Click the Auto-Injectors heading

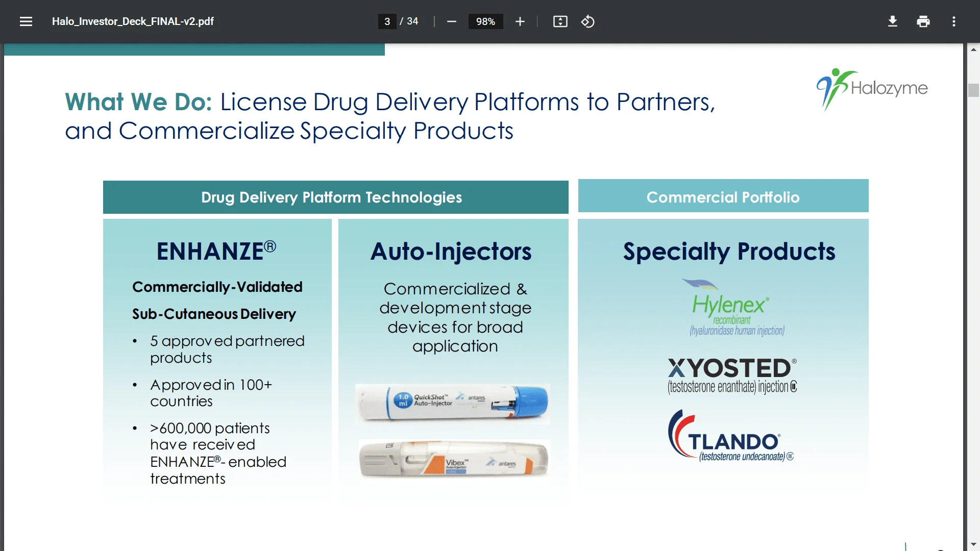click(451, 251)
